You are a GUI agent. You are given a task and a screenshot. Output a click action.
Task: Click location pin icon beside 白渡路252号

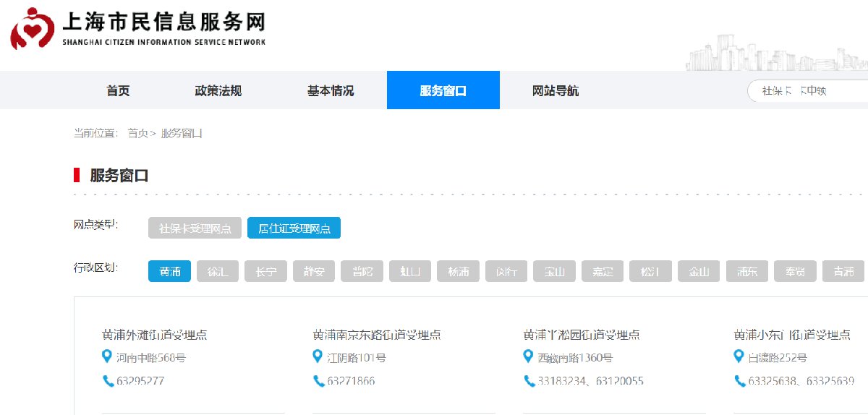739,356
